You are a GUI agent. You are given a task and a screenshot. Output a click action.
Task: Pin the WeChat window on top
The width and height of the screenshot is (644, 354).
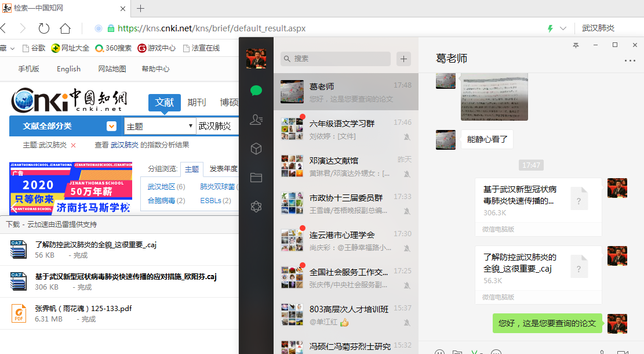tap(576, 45)
